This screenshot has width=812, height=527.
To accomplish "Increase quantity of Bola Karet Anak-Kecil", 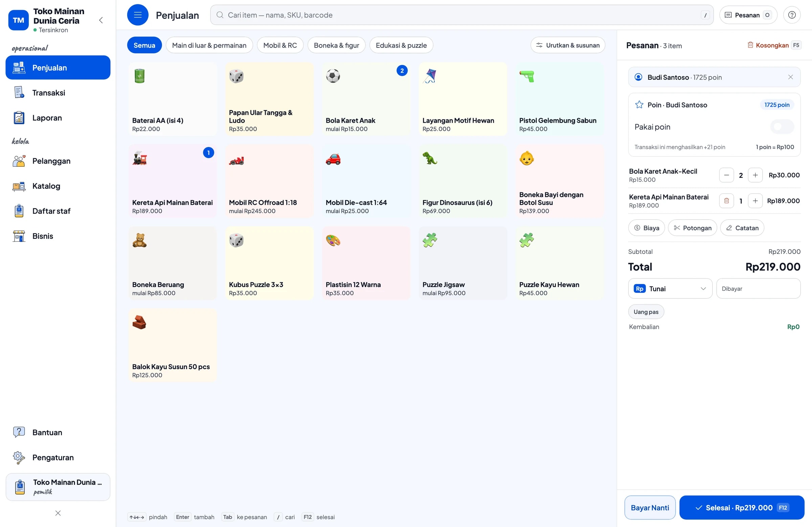I will tap(755, 175).
